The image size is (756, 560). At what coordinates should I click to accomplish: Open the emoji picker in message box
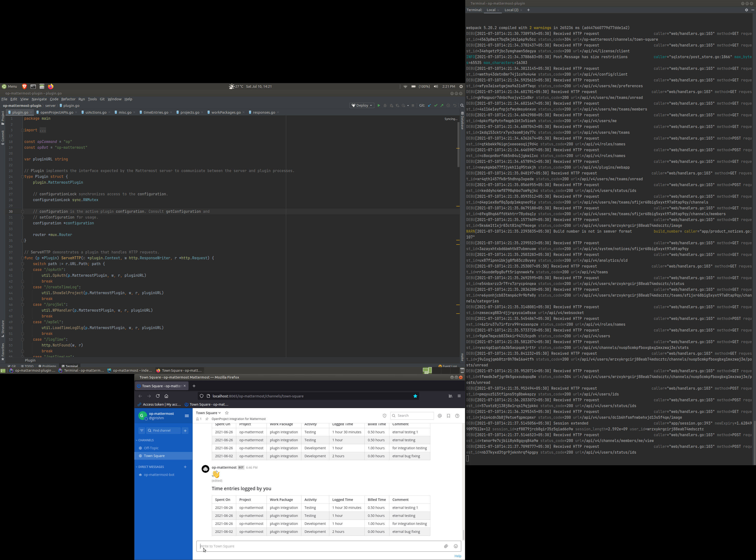coord(456,546)
